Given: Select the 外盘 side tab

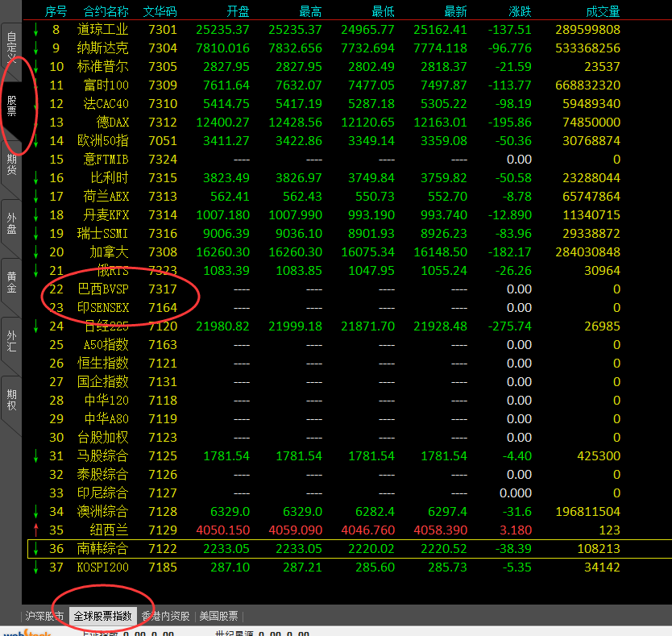Looking at the screenshot, I should [x=11, y=223].
